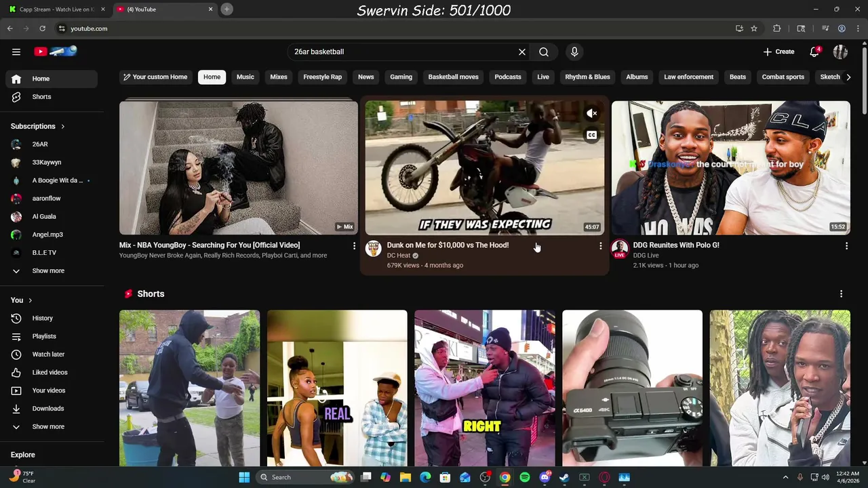Open the aaronflow subscription channel
The image size is (868, 488).
tap(52, 199)
